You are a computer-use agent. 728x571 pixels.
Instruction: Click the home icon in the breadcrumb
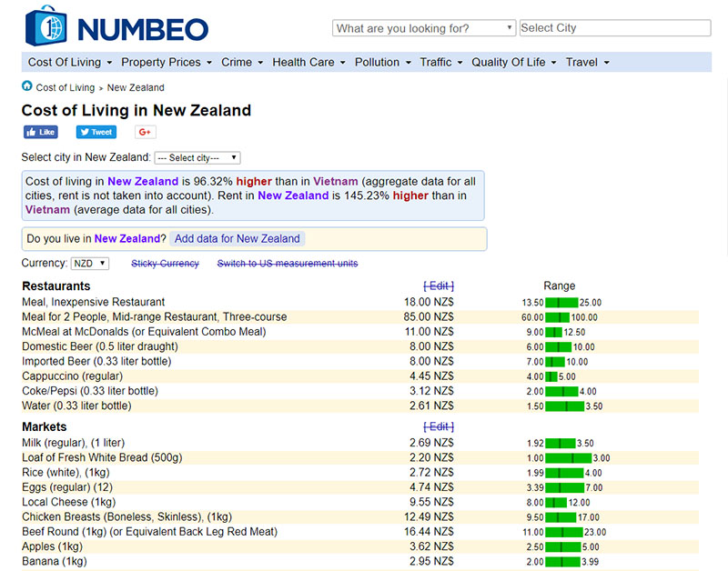[26, 86]
